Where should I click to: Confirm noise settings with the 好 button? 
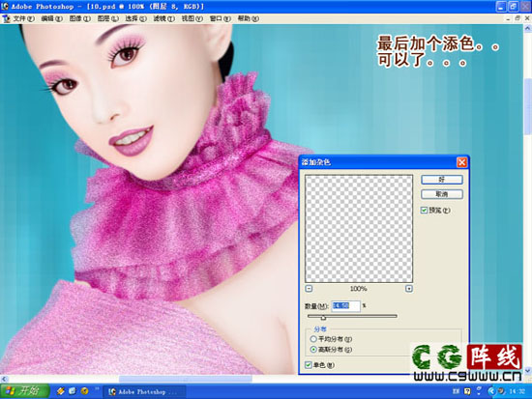[x=442, y=180]
